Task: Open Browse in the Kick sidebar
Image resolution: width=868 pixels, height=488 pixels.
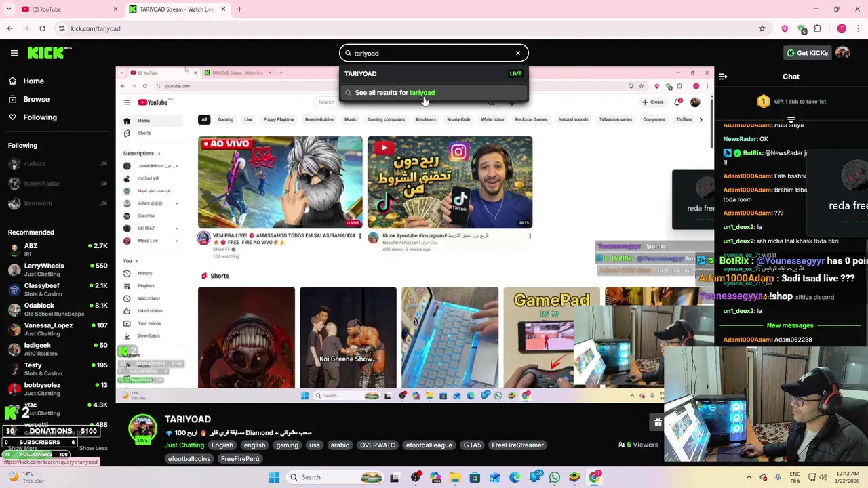Action: pyautogui.click(x=36, y=99)
